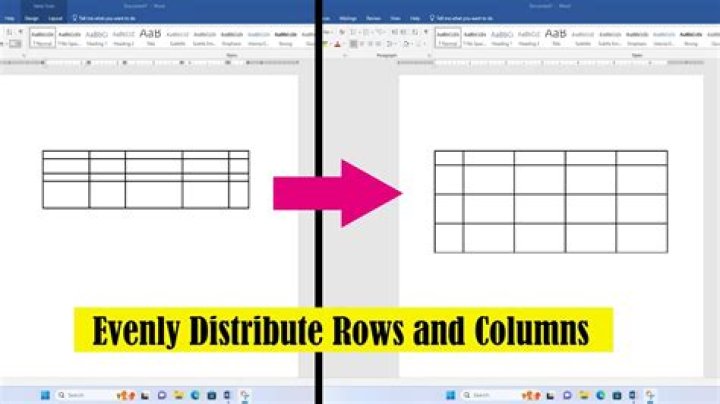Apply the No Spacing style in the right window
Viewport: 720px width, 404px height.
click(475, 38)
